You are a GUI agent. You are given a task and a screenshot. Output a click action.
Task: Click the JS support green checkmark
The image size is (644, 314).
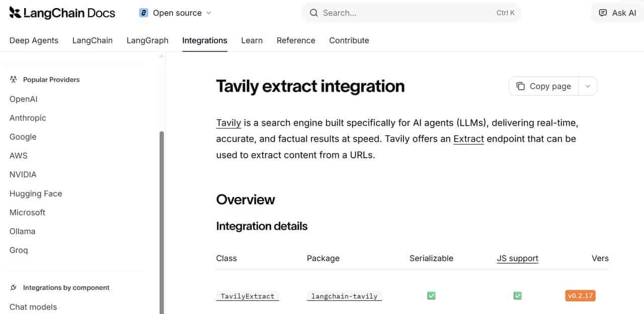point(518,296)
